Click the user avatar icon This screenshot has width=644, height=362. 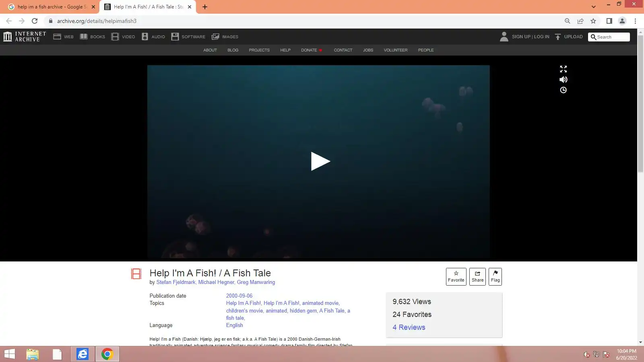[x=504, y=37]
